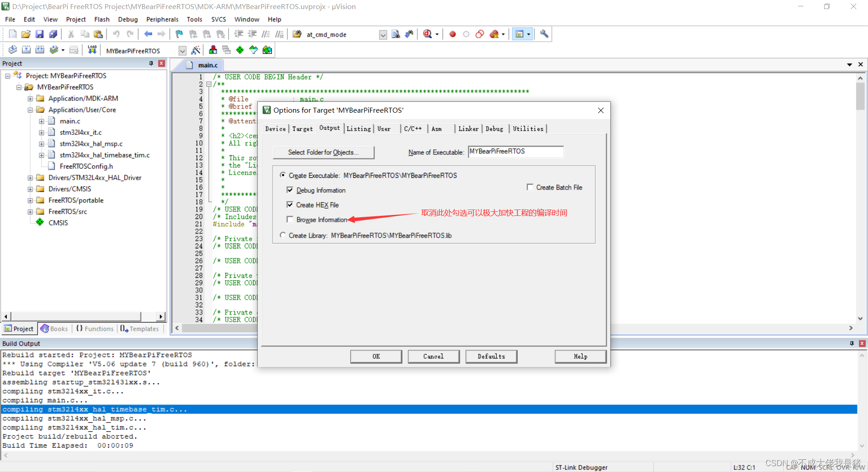Click the OK button in Options dialog
868x472 pixels.
coord(376,357)
